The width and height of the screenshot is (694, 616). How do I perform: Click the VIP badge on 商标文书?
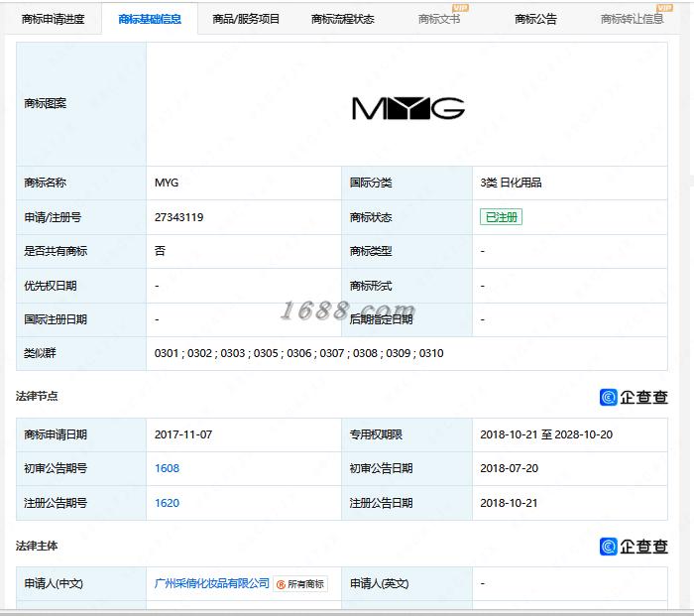pyautogui.click(x=460, y=8)
